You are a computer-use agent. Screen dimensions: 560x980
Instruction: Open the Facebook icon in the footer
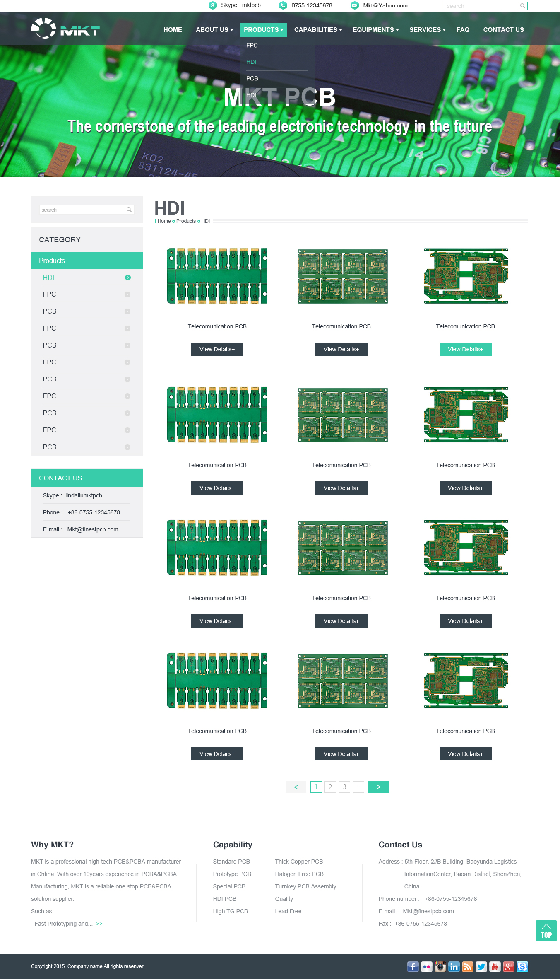point(413,967)
